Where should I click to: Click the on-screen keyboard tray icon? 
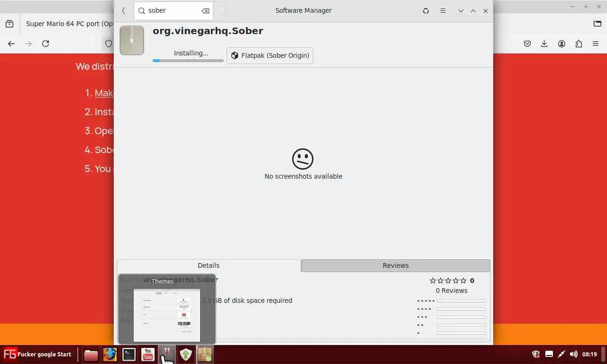tap(549, 354)
